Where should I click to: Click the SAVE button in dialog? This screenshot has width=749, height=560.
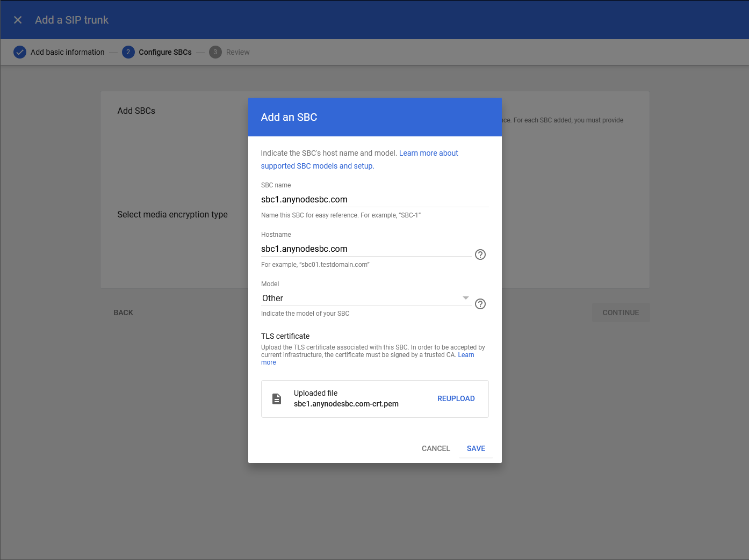(476, 448)
